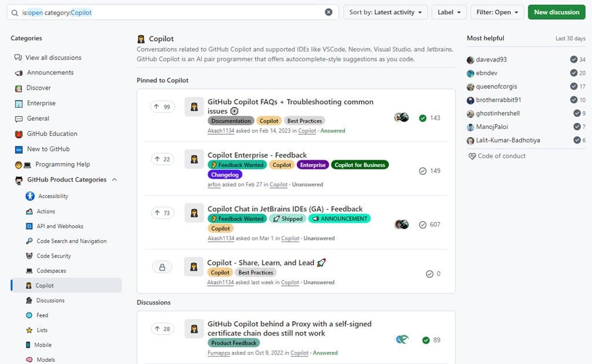Open GitHub Copilot FAQs + Troubleshooting discussion

[291, 106]
